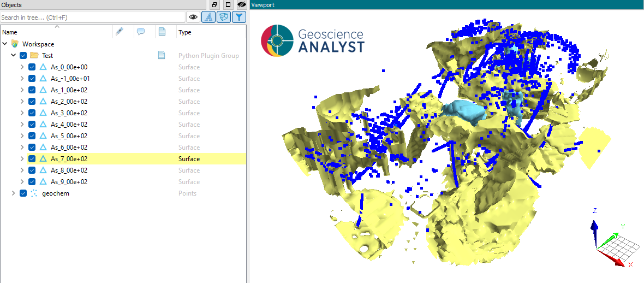Click the eye icon beside the search field

193,17
